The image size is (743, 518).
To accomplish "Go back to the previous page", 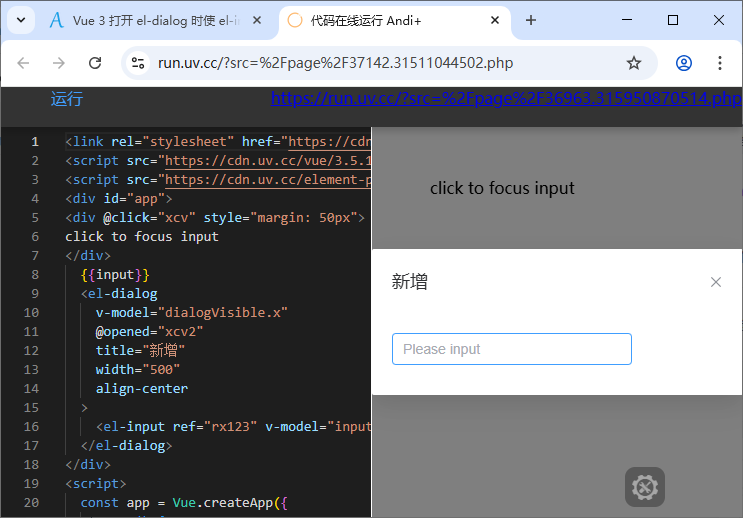I will coord(23,63).
